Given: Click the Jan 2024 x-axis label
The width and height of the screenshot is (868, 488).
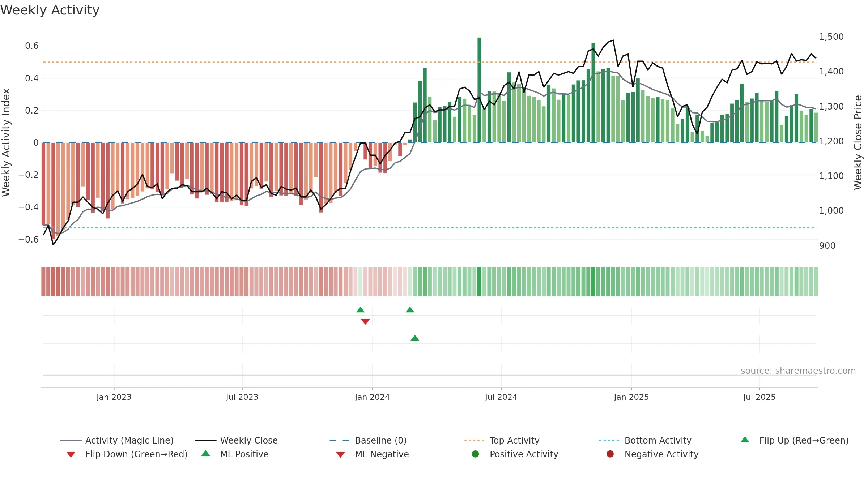Looking at the screenshot, I should [372, 397].
